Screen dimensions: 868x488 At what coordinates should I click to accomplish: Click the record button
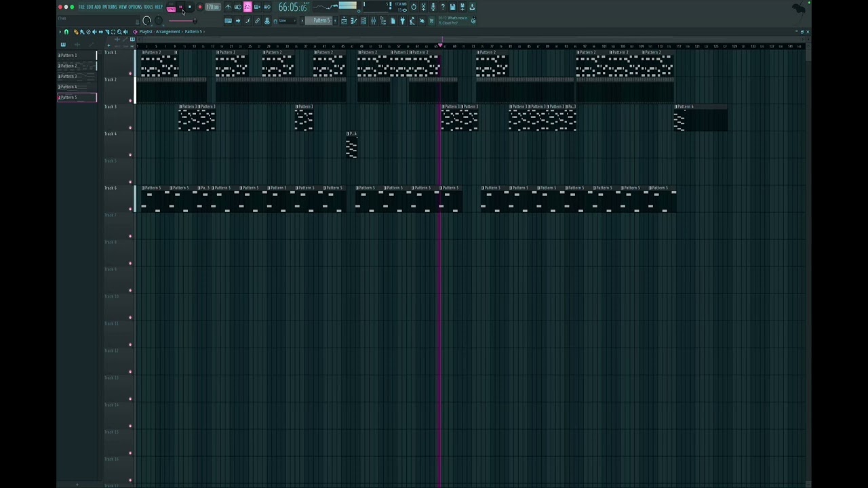pos(200,7)
